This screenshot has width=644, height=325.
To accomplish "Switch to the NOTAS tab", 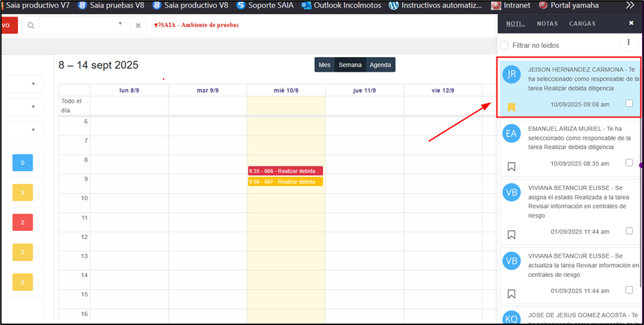I will (547, 24).
